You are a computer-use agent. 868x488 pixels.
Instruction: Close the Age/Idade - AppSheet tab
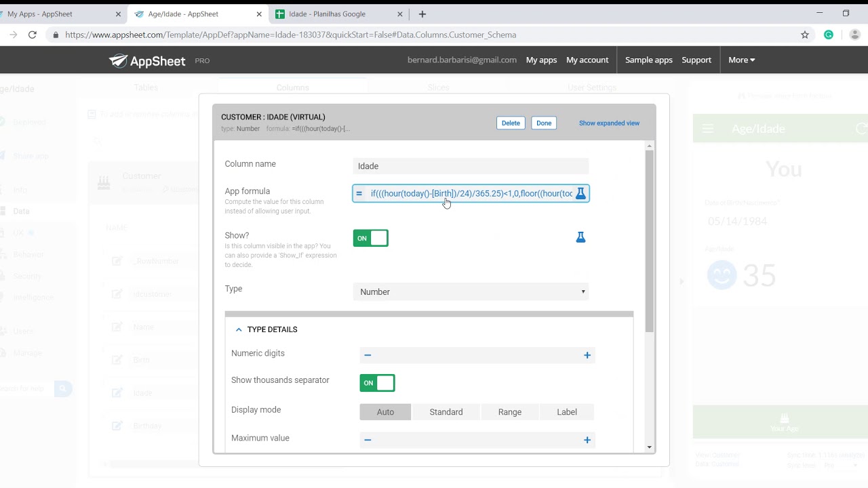(259, 14)
